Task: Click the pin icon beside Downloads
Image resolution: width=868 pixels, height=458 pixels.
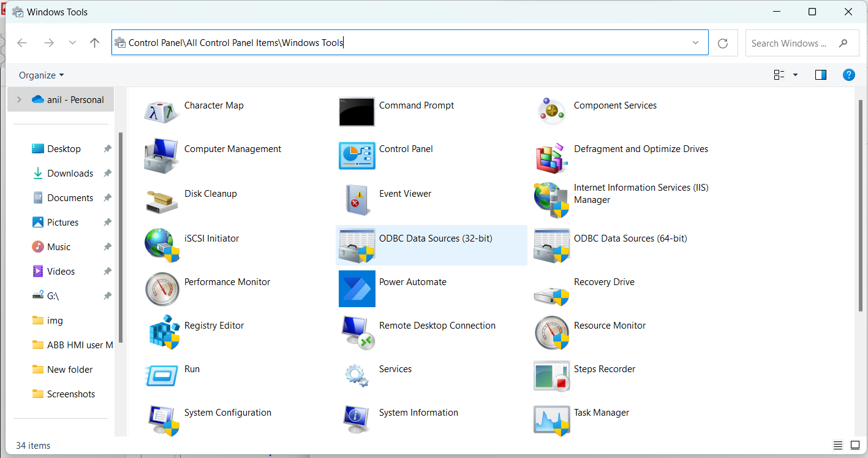Action: [x=107, y=173]
